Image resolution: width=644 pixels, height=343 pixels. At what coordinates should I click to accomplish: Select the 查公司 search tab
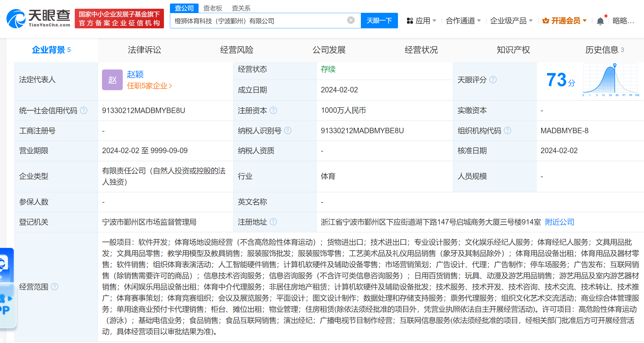coord(184,8)
